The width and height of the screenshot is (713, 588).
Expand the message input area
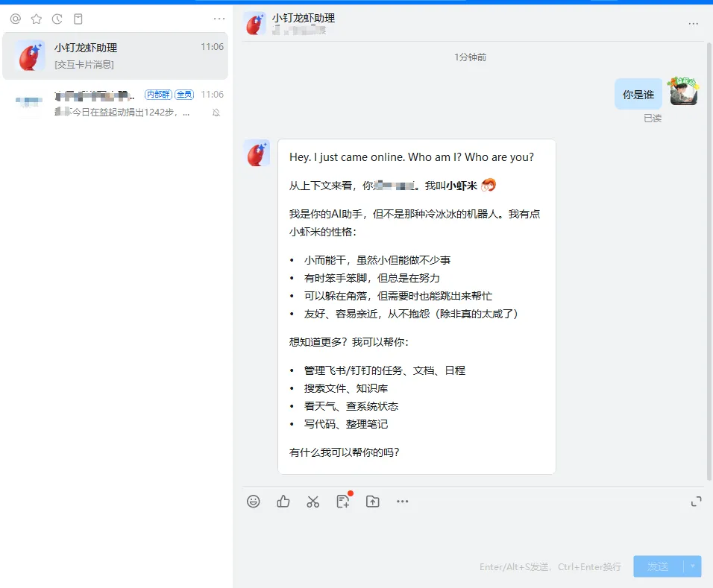(x=696, y=502)
